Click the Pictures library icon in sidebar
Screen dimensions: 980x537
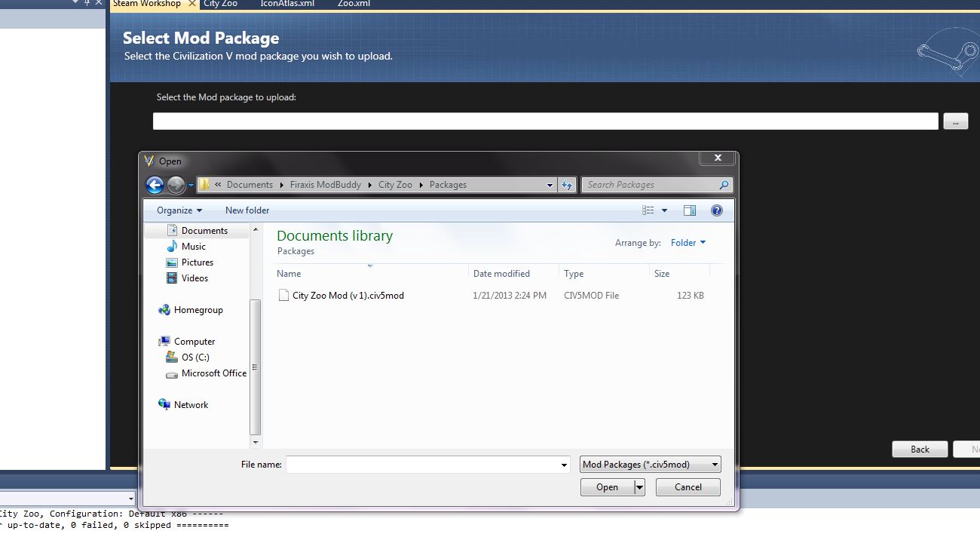pyautogui.click(x=173, y=262)
